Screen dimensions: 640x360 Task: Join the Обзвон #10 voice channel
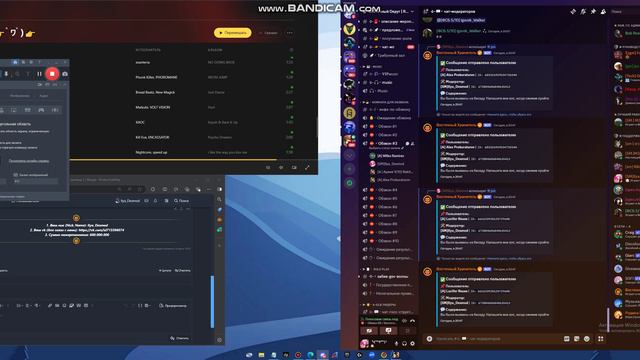[x=388, y=241]
